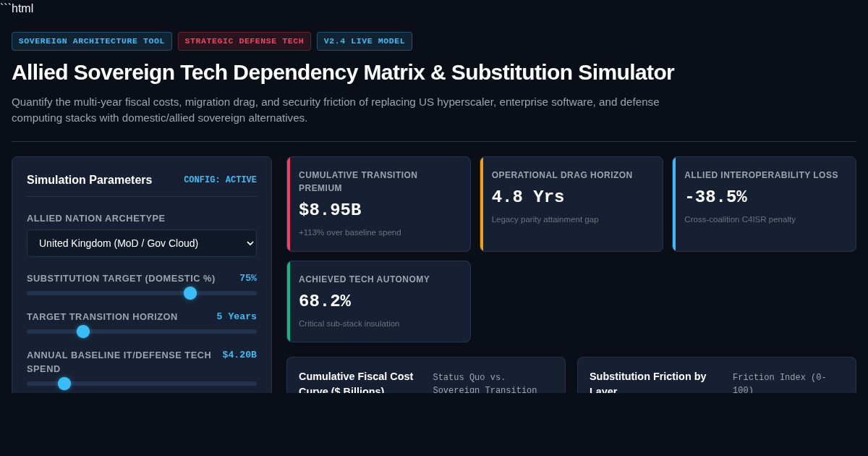The image size is (868, 456).
Task: Click the Simulation Parameters heading
Action: point(90,180)
